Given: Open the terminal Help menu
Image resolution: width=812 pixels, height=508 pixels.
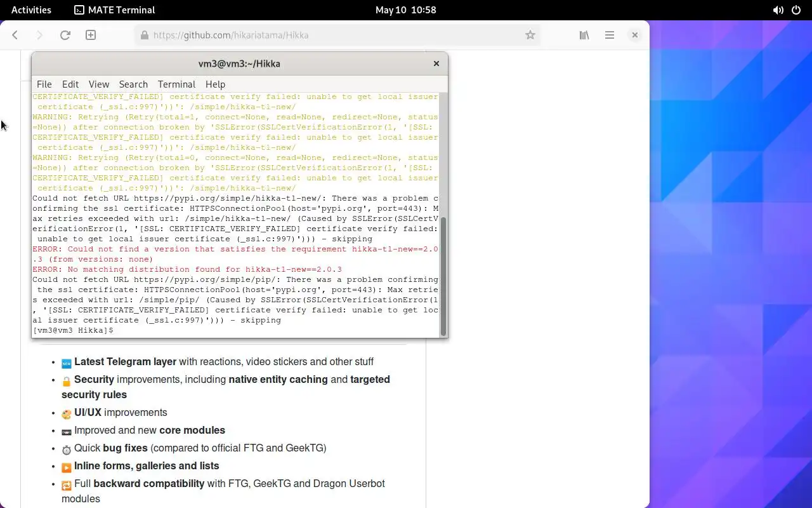Looking at the screenshot, I should (x=215, y=84).
